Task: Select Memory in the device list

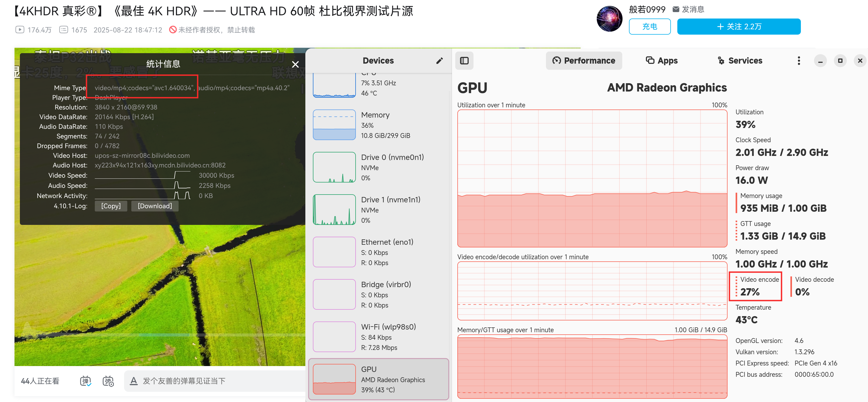Action: pyautogui.click(x=378, y=125)
